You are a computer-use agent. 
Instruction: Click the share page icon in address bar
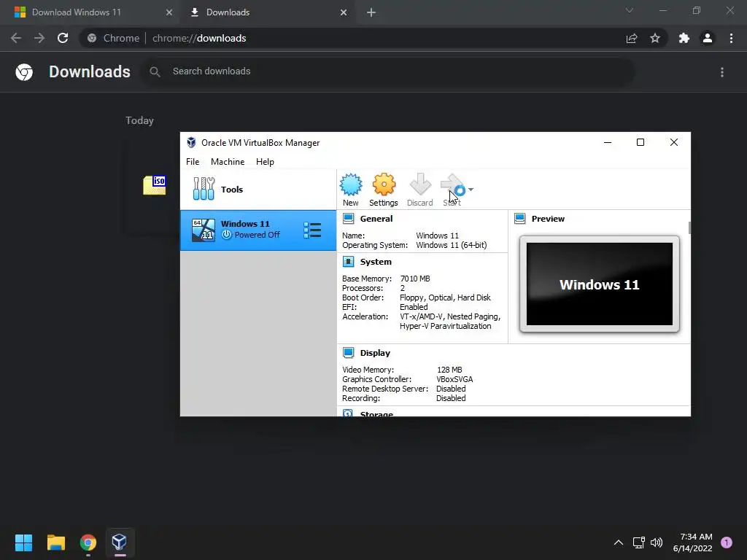click(x=632, y=38)
